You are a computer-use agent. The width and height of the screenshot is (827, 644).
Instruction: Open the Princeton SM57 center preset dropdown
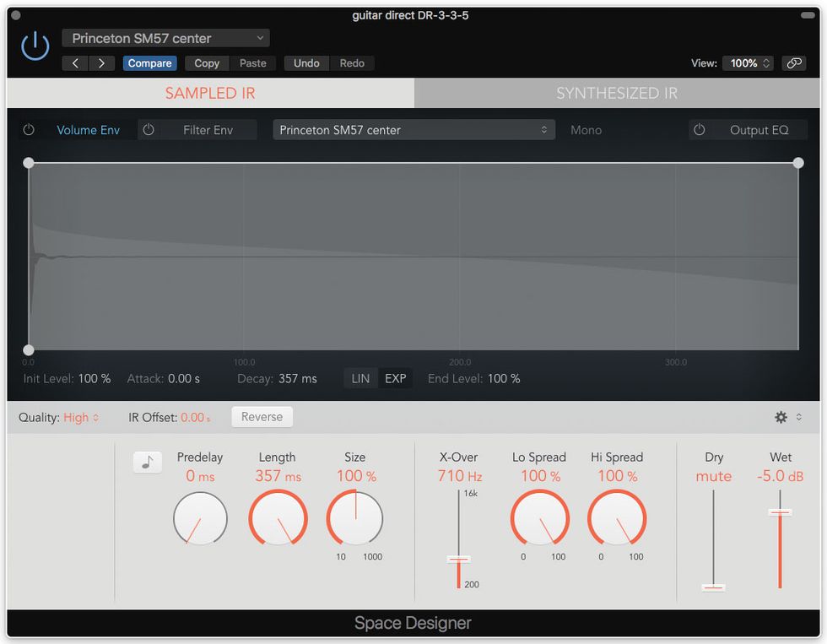point(165,38)
